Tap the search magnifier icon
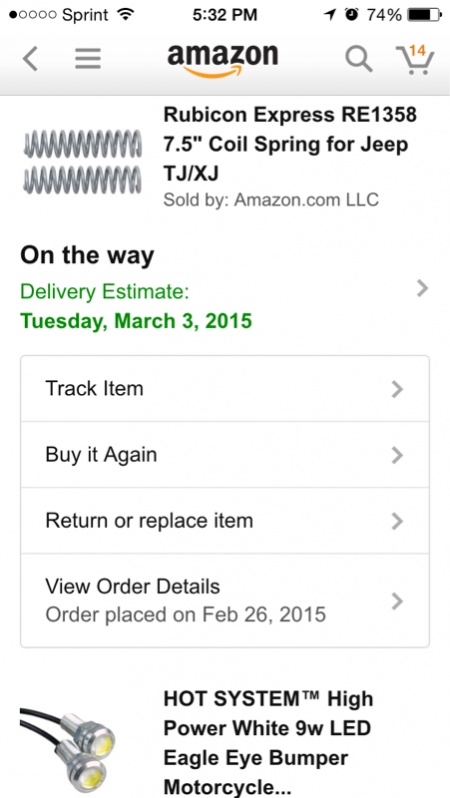450x798 pixels. click(359, 59)
